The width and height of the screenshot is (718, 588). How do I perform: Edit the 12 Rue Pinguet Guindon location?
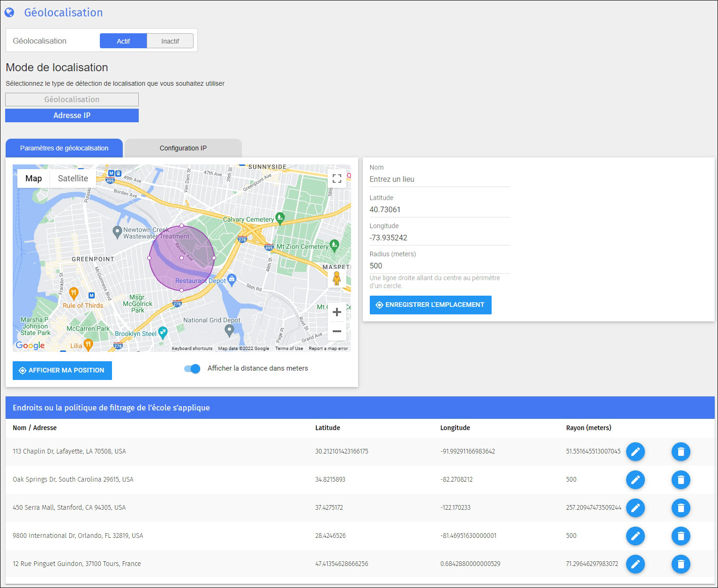click(635, 564)
